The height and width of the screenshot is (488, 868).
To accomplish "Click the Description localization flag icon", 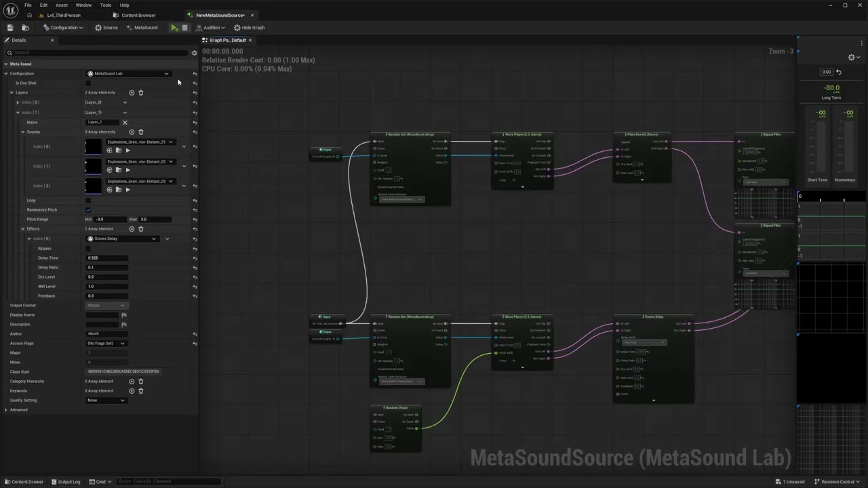I will click(x=123, y=325).
